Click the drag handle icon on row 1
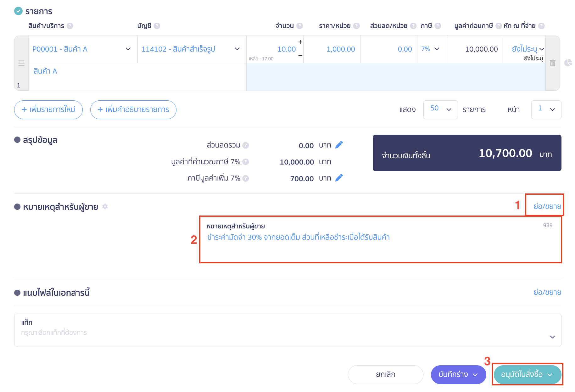 coord(21,63)
